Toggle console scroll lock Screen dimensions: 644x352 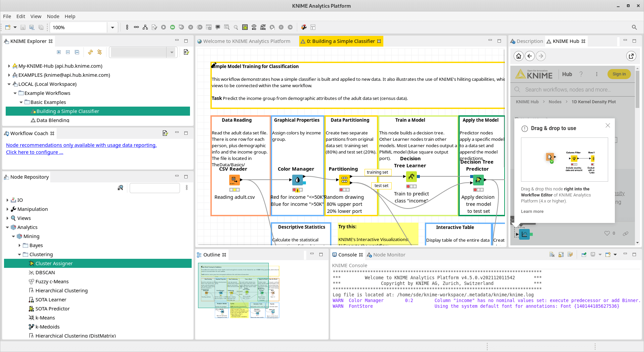tap(561, 255)
